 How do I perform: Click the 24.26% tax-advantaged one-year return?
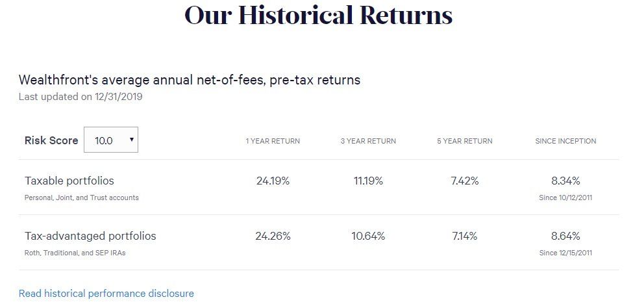point(273,236)
